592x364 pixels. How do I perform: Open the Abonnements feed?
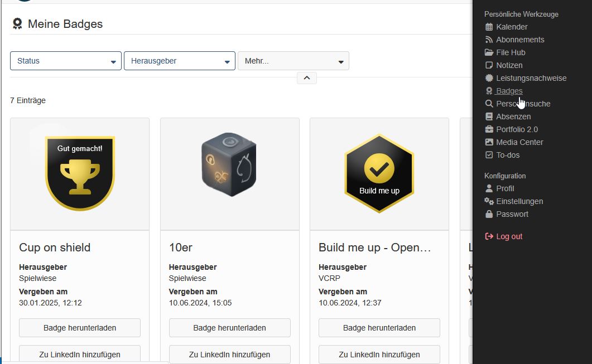point(519,39)
